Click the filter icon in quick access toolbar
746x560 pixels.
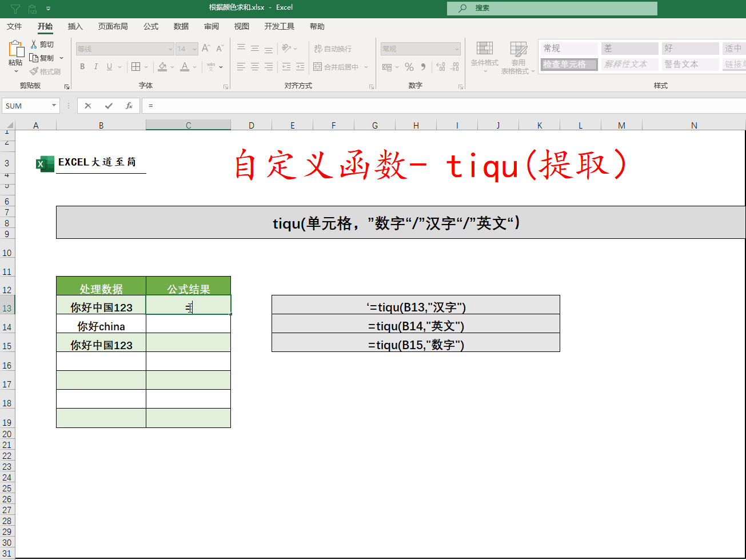[15, 9]
